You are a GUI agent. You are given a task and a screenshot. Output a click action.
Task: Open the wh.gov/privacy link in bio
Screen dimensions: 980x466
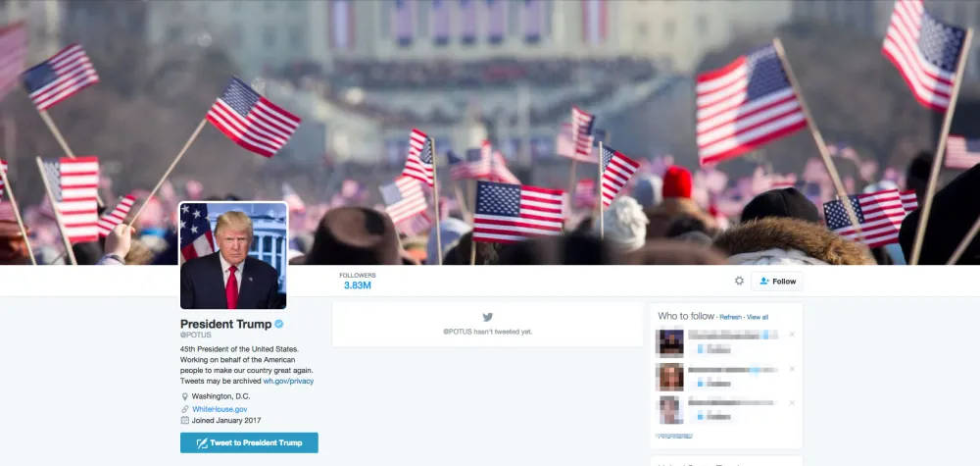pyautogui.click(x=288, y=381)
